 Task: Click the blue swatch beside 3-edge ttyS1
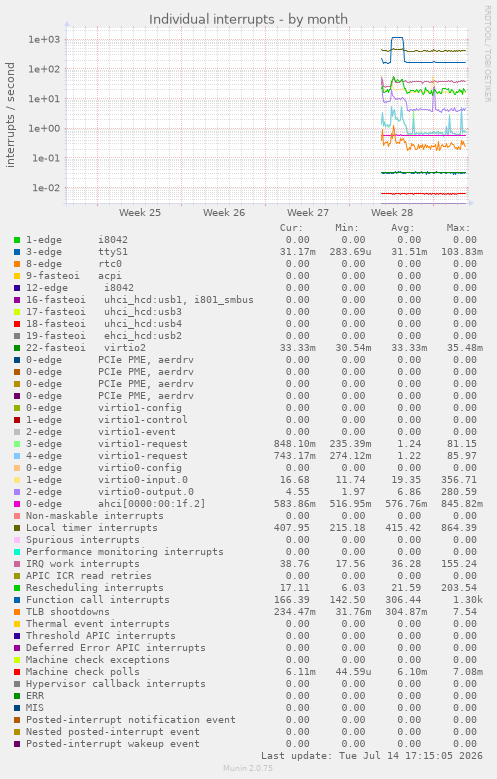click(x=17, y=252)
